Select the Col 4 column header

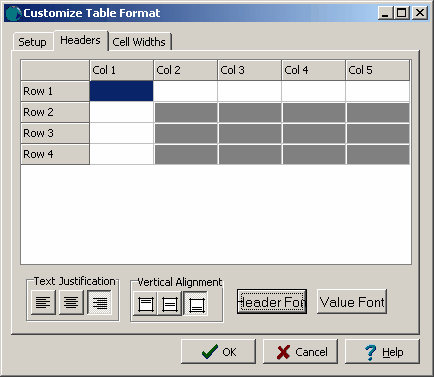pyautogui.click(x=313, y=70)
